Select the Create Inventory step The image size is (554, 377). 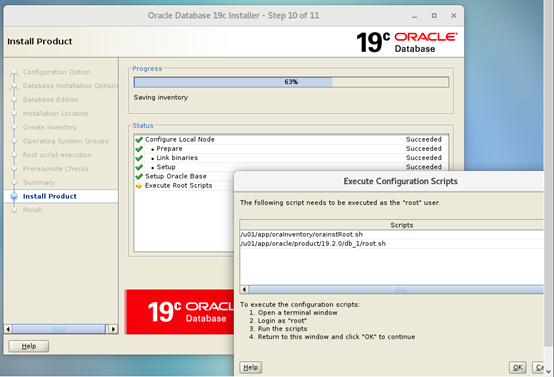(x=50, y=127)
